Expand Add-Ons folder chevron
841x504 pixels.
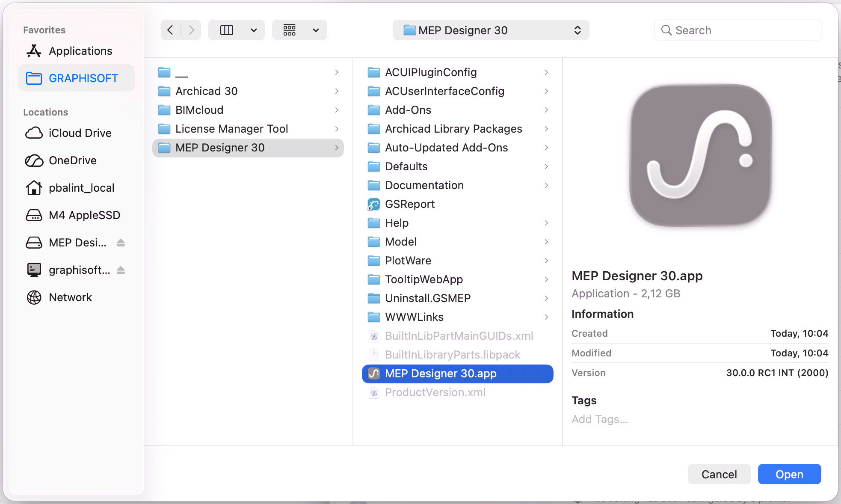point(546,110)
